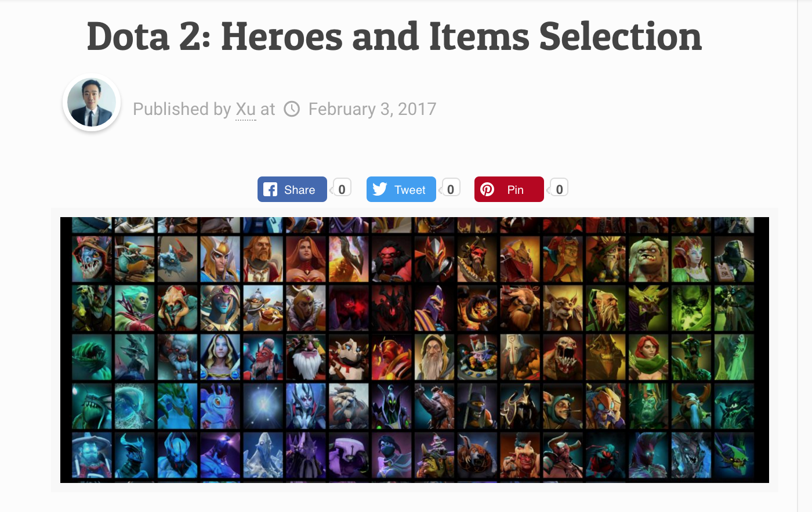Click the Pin count bubble

click(x=559, y=189)
